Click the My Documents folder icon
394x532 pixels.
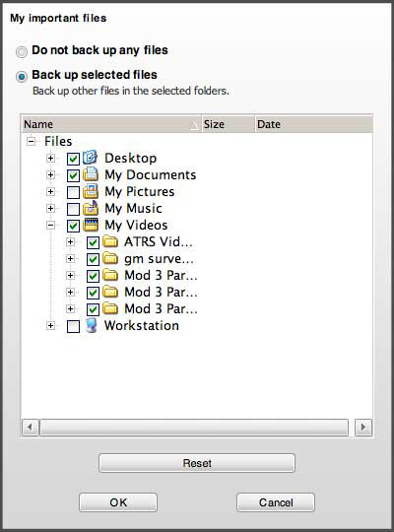[91, 174]
